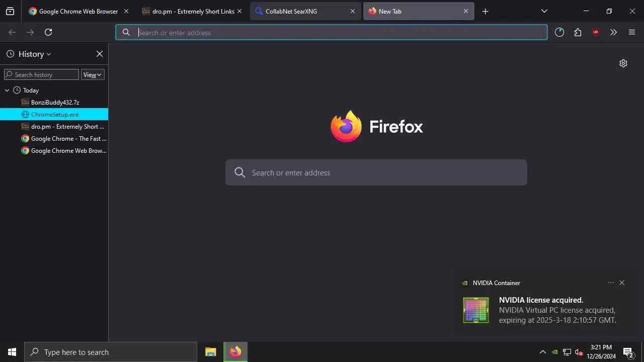Switch to CollabNet SearXNG tab
The width and height of the screenshot is (644, 362).
305,11
